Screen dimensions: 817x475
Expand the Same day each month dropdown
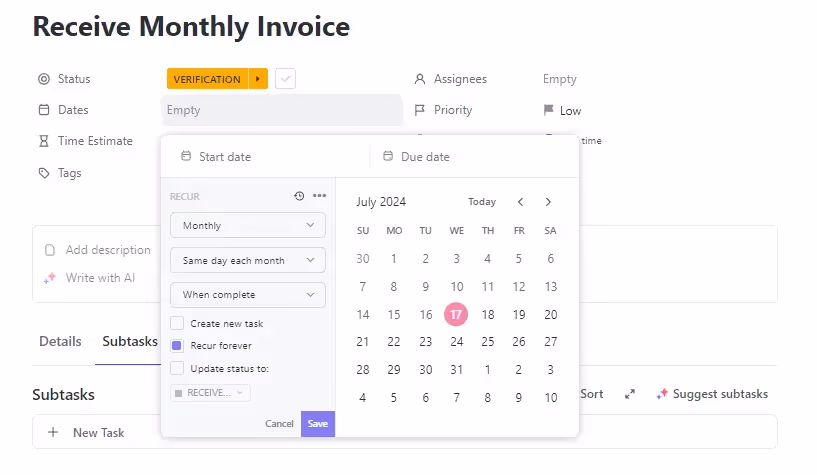click(248, 260)
